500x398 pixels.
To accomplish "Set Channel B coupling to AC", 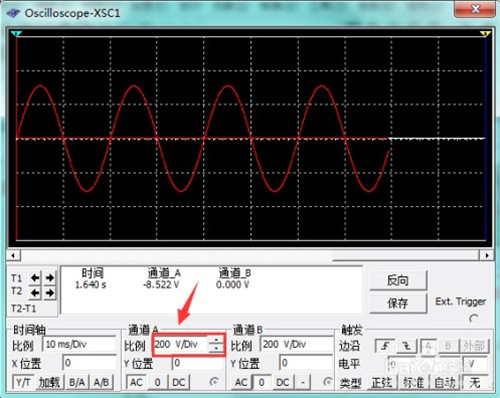I will tap(241, 382).
